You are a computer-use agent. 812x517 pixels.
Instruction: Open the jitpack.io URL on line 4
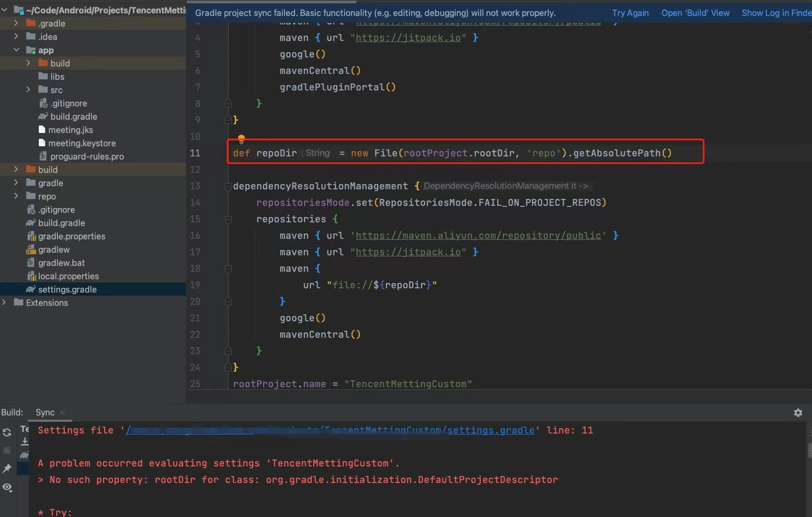click(x=408, y=38)
